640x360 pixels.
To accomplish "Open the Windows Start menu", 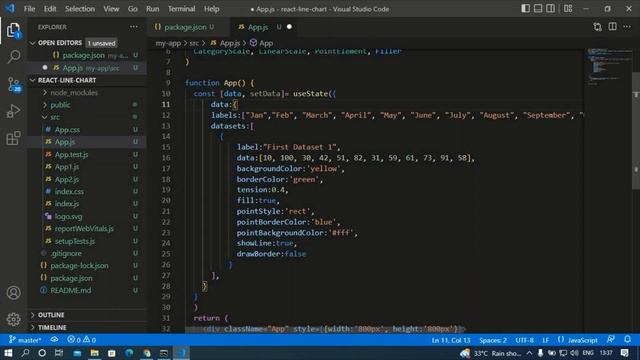I will (x=8, y=353).
